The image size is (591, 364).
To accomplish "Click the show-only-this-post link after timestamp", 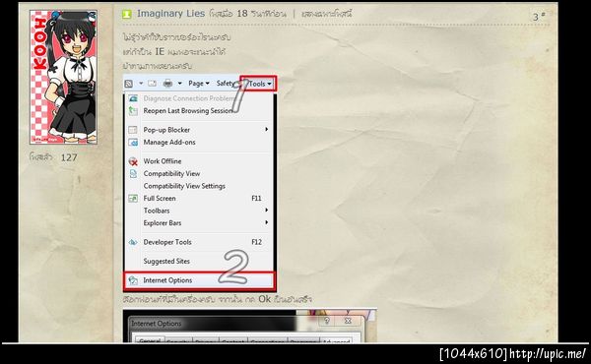I will pyautogui.click(x=326, y=14).
